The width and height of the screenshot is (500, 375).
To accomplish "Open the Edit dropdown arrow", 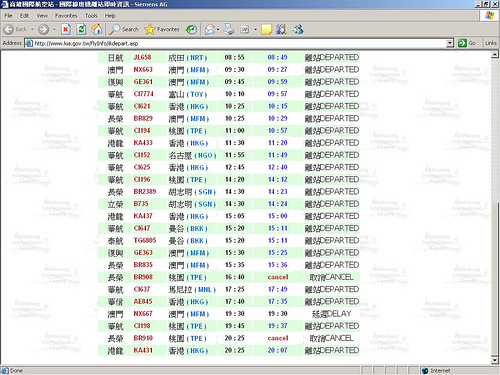I will [256, 30].
